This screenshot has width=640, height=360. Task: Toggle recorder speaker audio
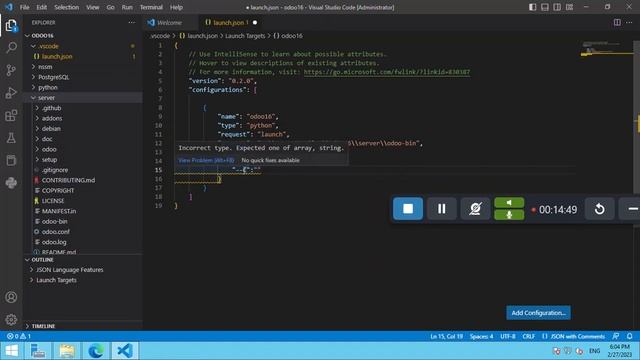(x=509, y=202)
